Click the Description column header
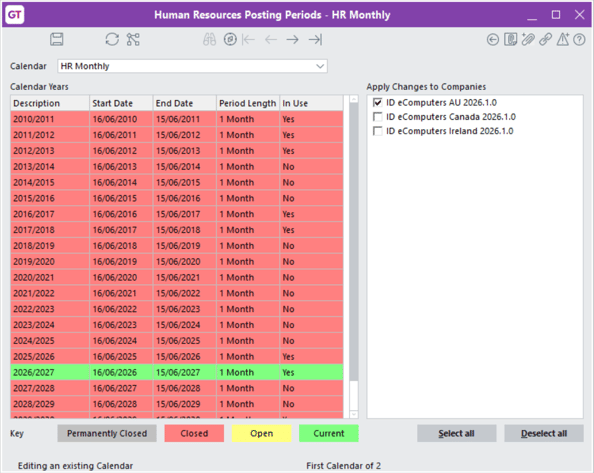 pyautogui.click(x=50, y=103)
